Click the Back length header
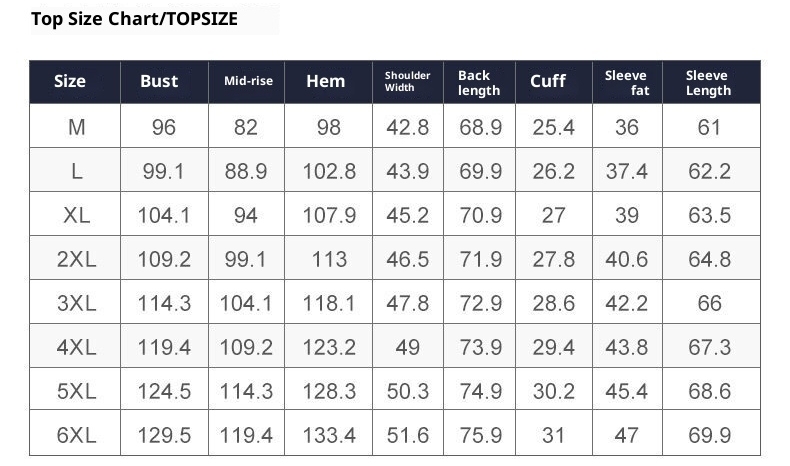 coord(478,82)
